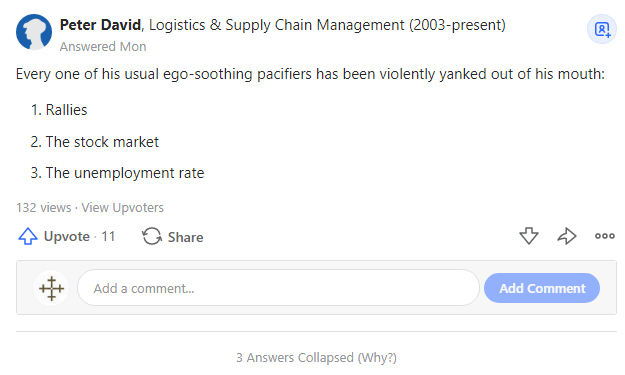The width and height of the screenshot is (625, 375).
Task: Open the three-dots more options menu
Action: point(605,236)
